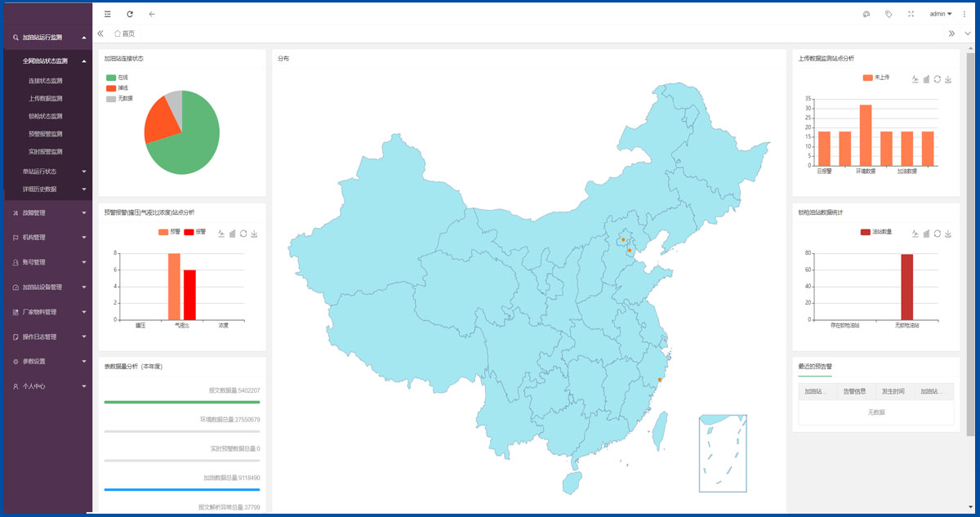Open the theme palette icon in header

click(866, 14)
